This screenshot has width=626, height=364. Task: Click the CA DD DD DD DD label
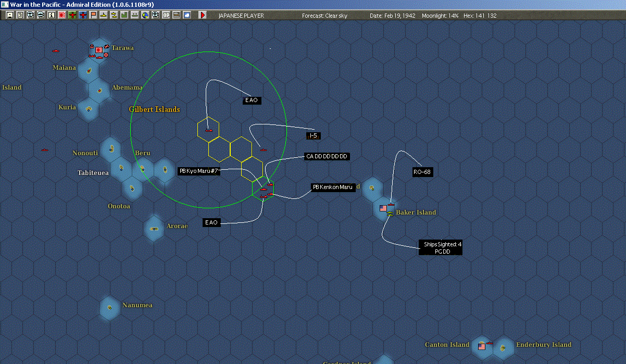327,156
